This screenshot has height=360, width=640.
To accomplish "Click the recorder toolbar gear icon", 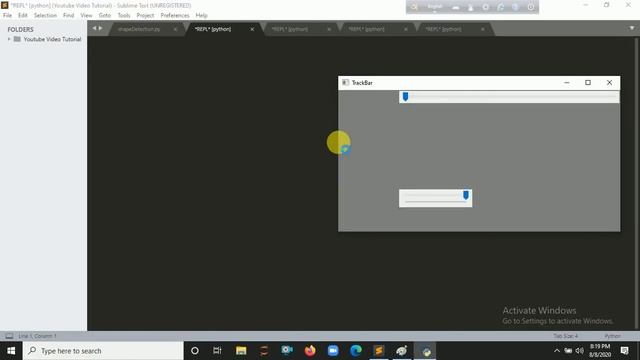I will [x=486, y=7].
